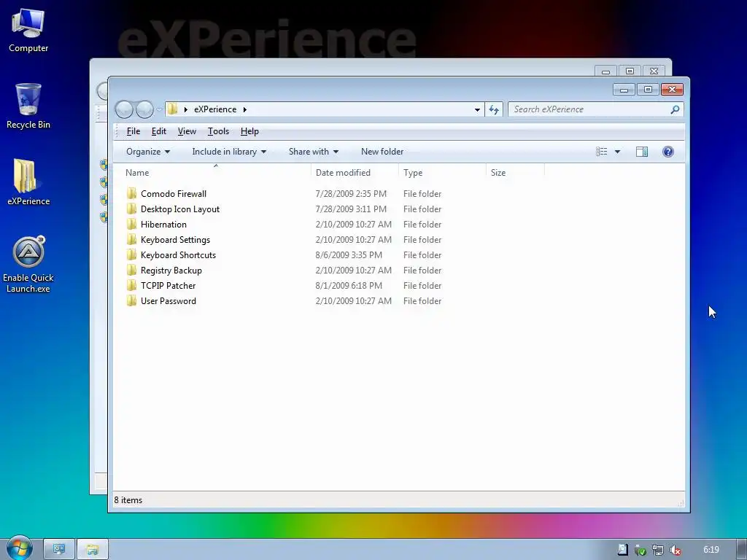Image resolution: width=747 pixels, height=560 pixels.
Task: Close the front eXPerience Explorer window
Action: pos(672,89)
